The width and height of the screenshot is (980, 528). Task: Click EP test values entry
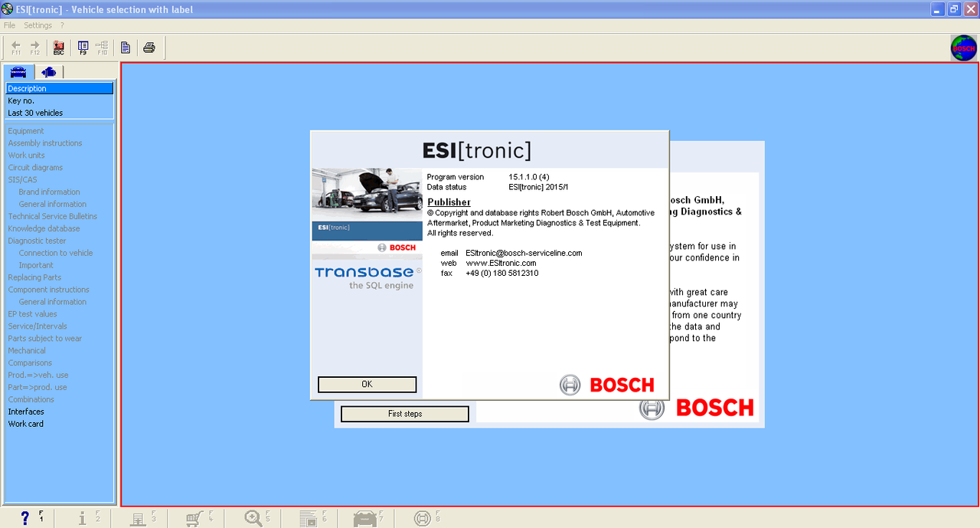[32, 314]
